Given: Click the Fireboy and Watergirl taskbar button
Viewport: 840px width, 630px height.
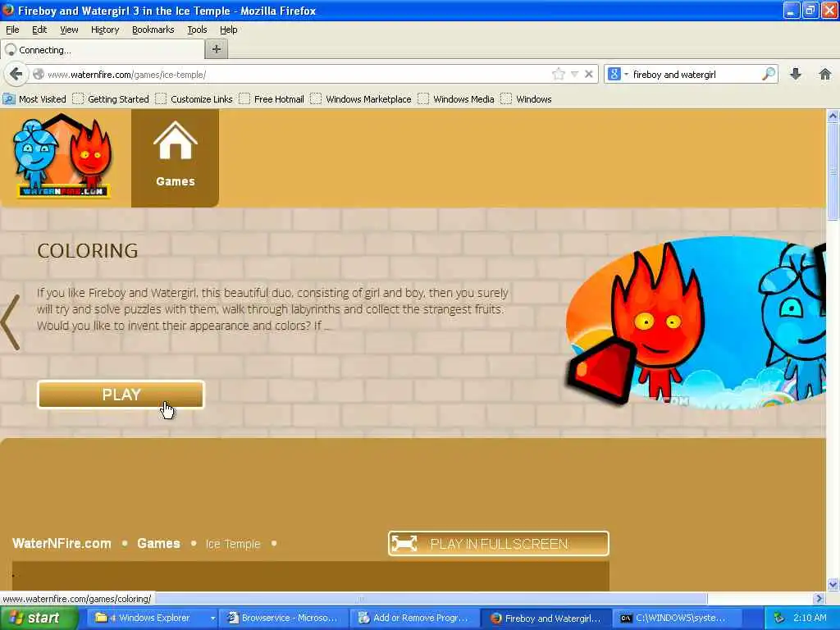Looking at the screenshot, I should coord(546,619).
